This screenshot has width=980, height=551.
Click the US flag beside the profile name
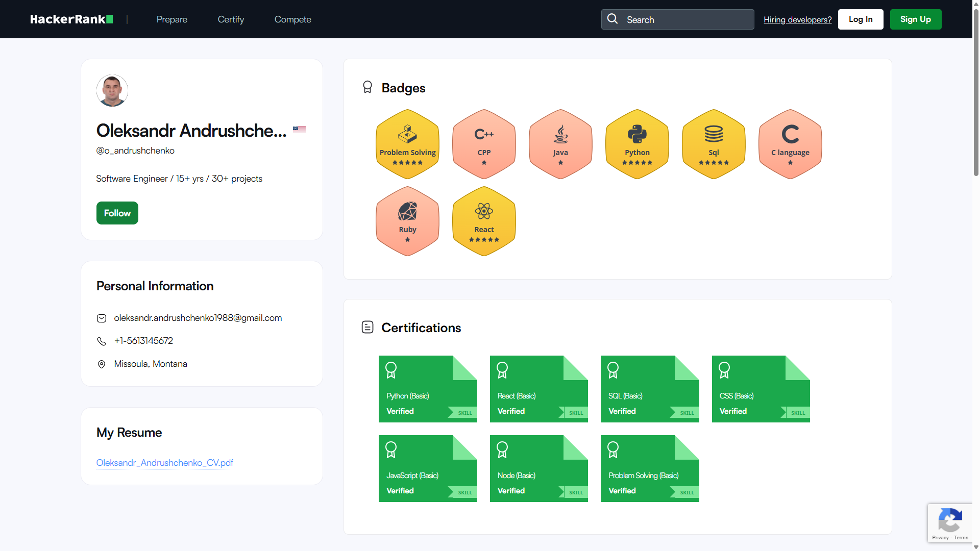[299, 130]
